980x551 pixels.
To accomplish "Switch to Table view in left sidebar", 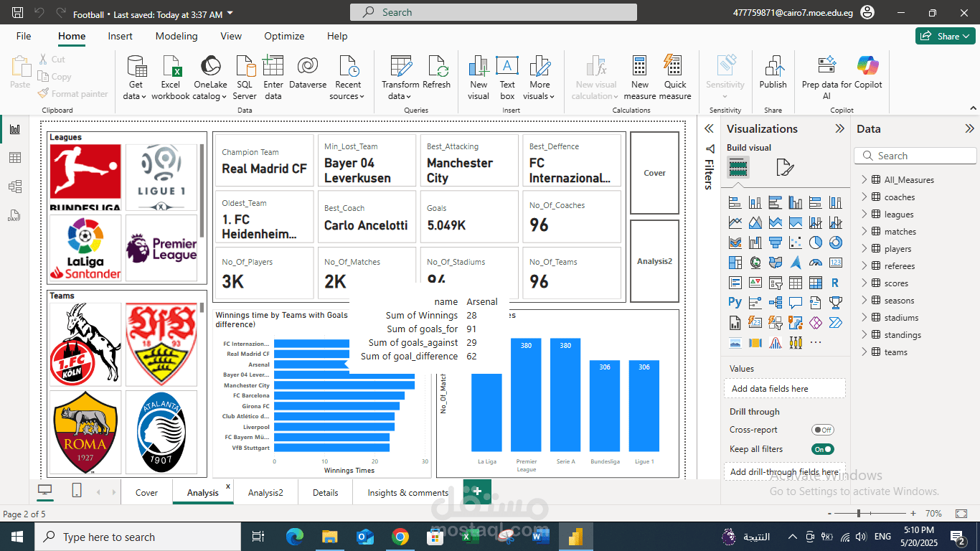I will [14, 158].
